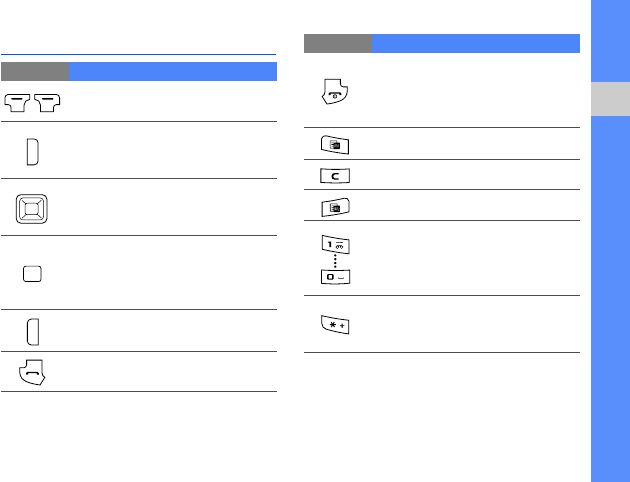
Task: Click the blue header bar of right table
Action: pos(475,43)
